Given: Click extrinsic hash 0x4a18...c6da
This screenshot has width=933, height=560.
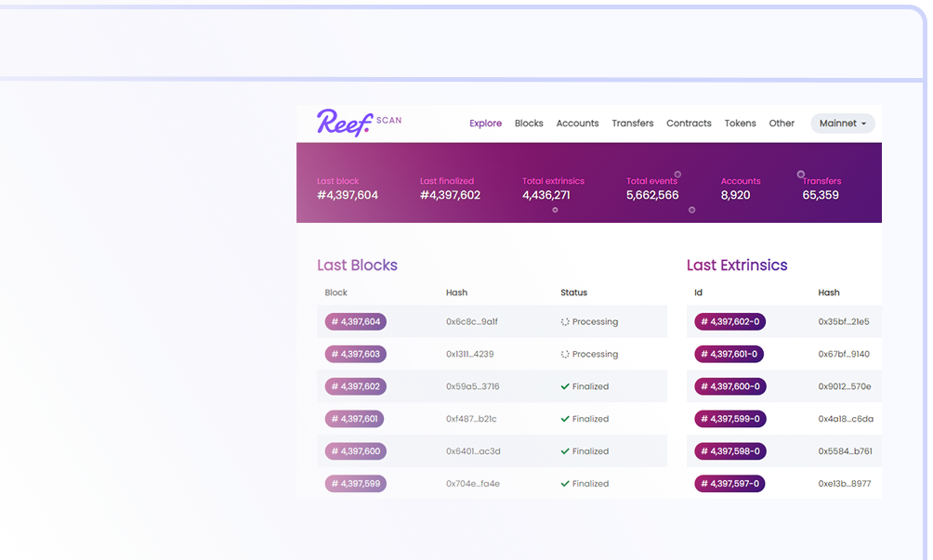Looking at the screenshot, I should click(846, 419).
